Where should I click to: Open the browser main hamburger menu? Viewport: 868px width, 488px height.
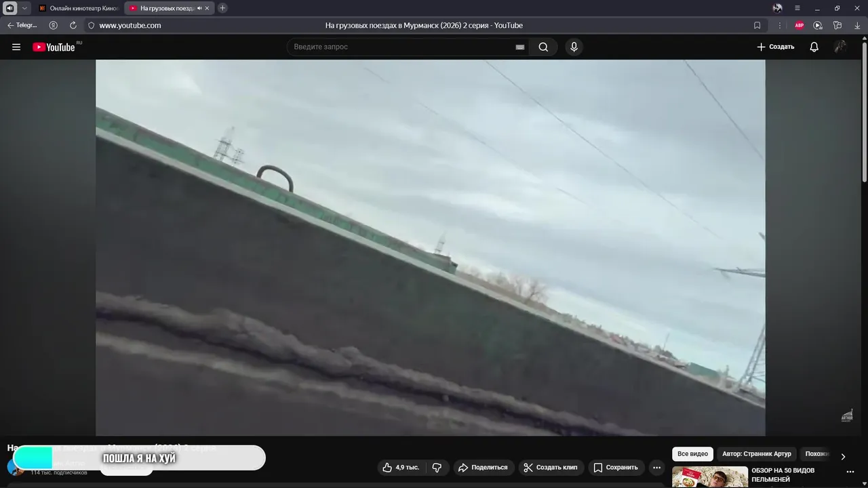pyautogui.click(x=797, y=8)
